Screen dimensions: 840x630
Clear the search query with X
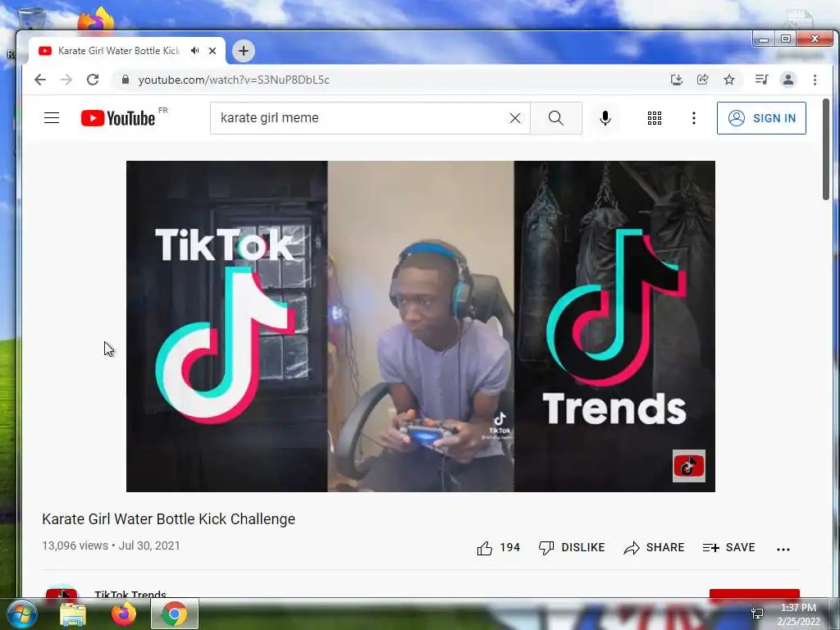pos(515,118)
